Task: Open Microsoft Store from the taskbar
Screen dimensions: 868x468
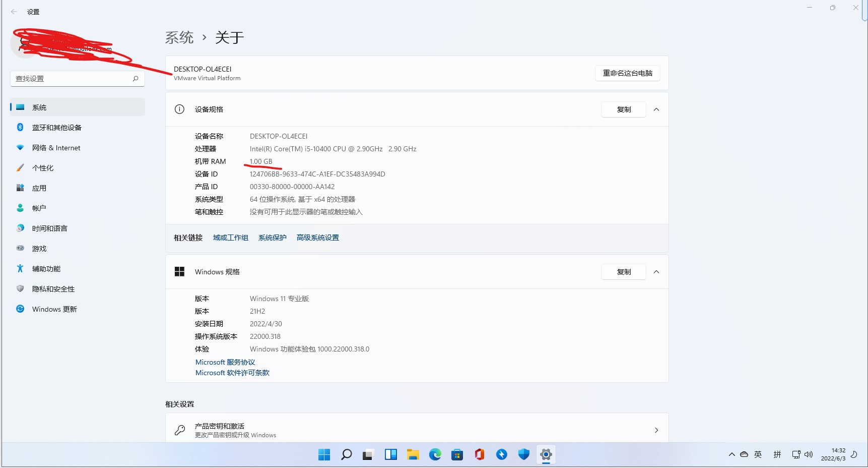Action: tap(457, 455)
